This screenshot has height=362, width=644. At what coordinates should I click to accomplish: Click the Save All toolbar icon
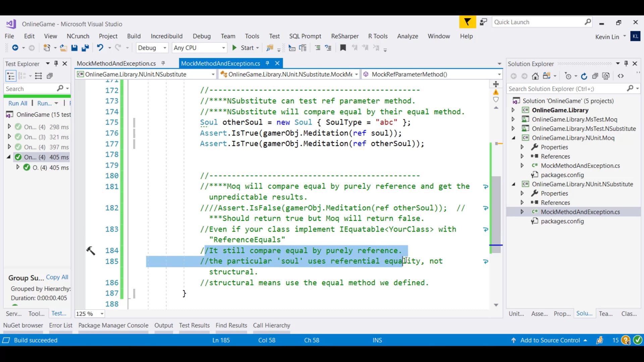pyautogui.click(x=85, y=48)
